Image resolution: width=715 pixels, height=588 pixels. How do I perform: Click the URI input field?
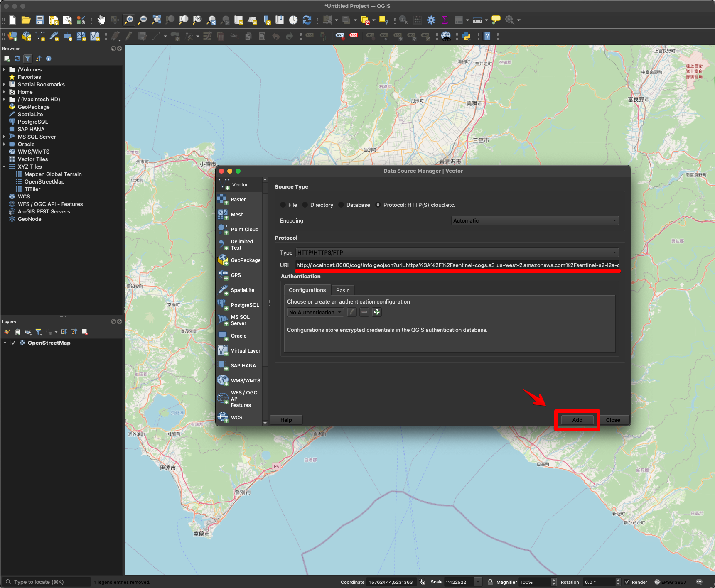(x=457, y=265)
